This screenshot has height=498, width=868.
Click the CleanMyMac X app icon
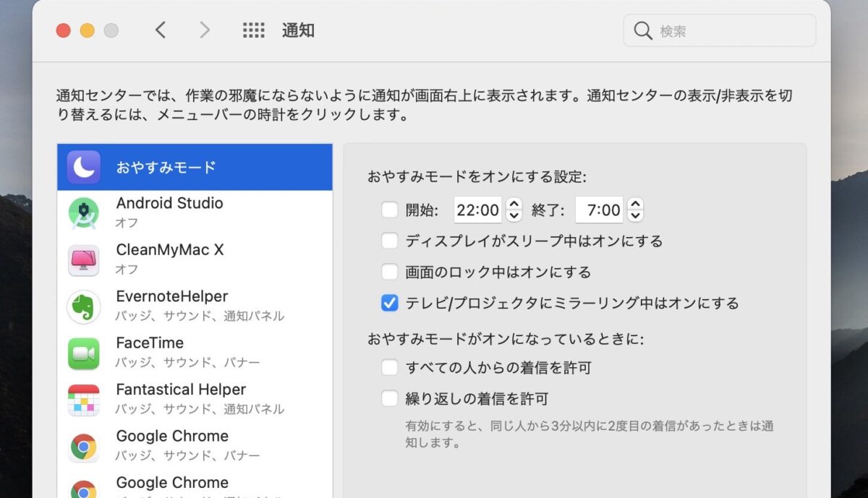point(83,260)
